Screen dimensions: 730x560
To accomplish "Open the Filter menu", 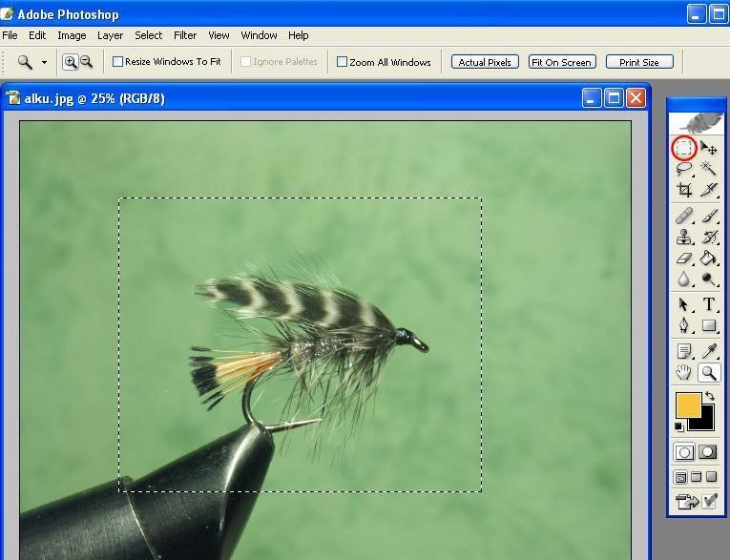I will click(x=185, y=35).
